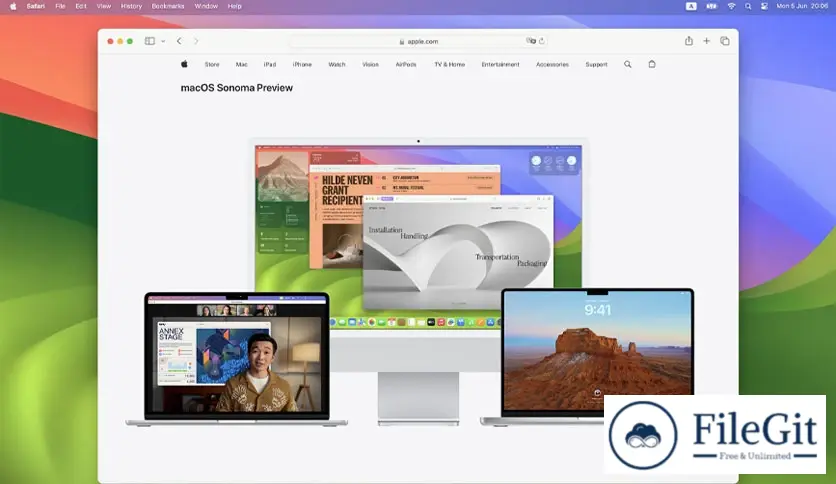Open the Bookmarks menu
The width and height of the screenshot is (836, 484).
(x=168, y=6)
